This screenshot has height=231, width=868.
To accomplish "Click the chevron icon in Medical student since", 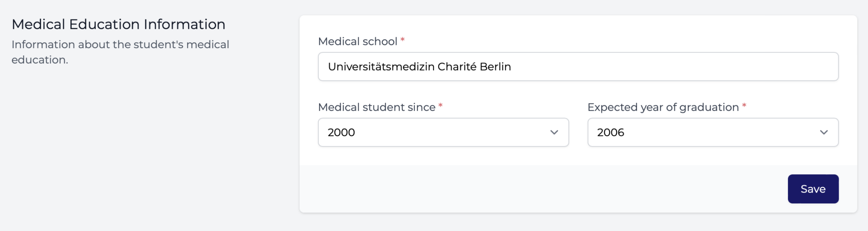I will click(x=554, y=132).
